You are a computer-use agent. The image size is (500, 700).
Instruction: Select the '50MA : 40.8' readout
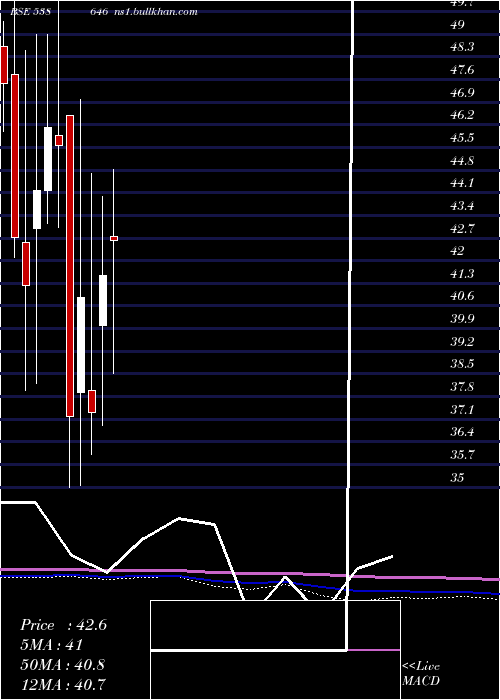(62, 665)
